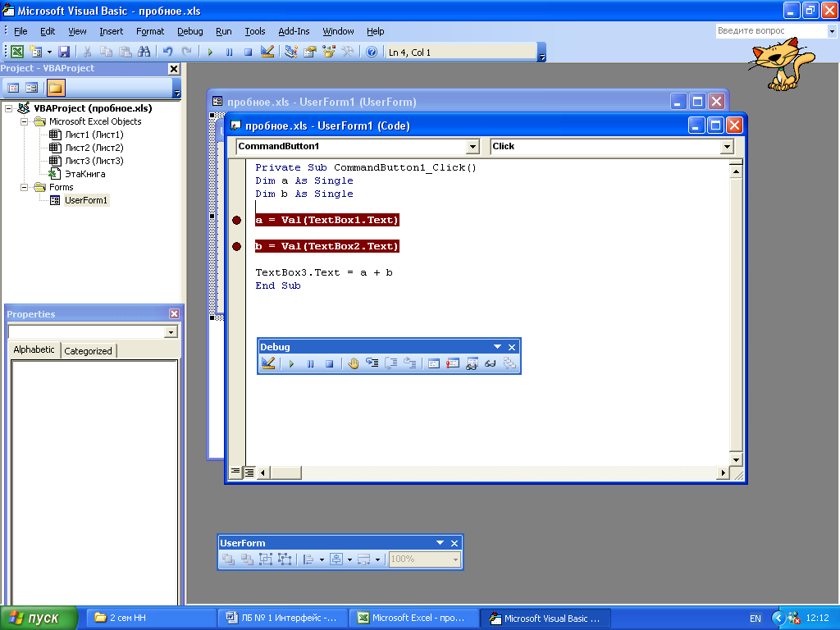
Task: Open Immediate Window icon in Debug toolbar
Action: (x=453, y=363)
